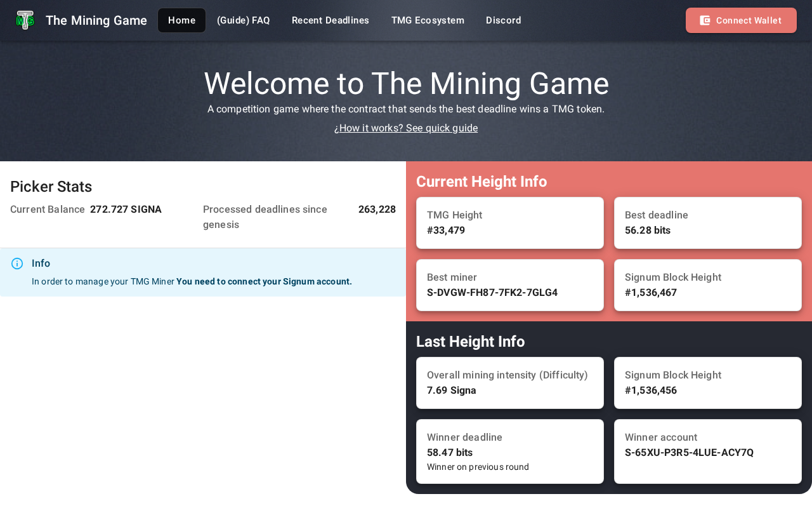Viewport: 812px width, 508px height.
Task: Follow the How it works quick guide link
Action: point(406,128)
